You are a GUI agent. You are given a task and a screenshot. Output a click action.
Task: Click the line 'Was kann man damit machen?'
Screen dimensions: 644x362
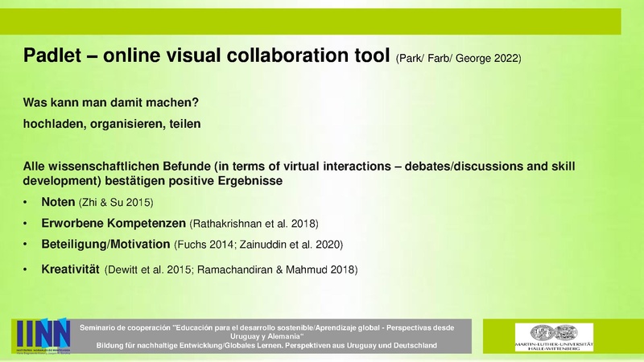[x=111, y=102]
